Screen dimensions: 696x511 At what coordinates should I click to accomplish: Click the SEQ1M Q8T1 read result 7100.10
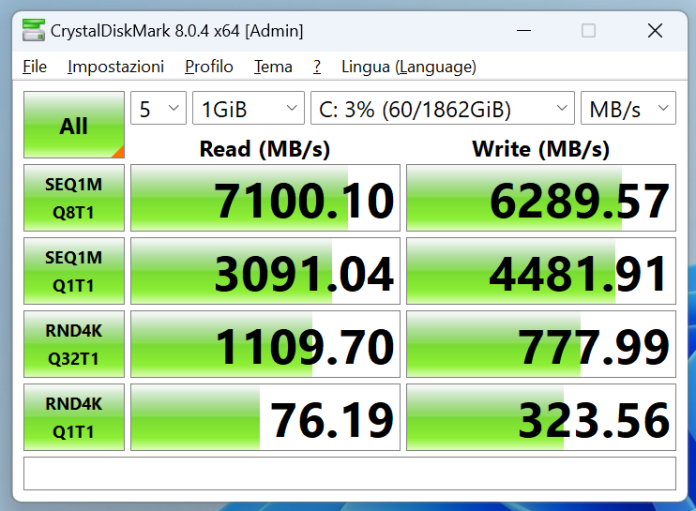[265, 199]
